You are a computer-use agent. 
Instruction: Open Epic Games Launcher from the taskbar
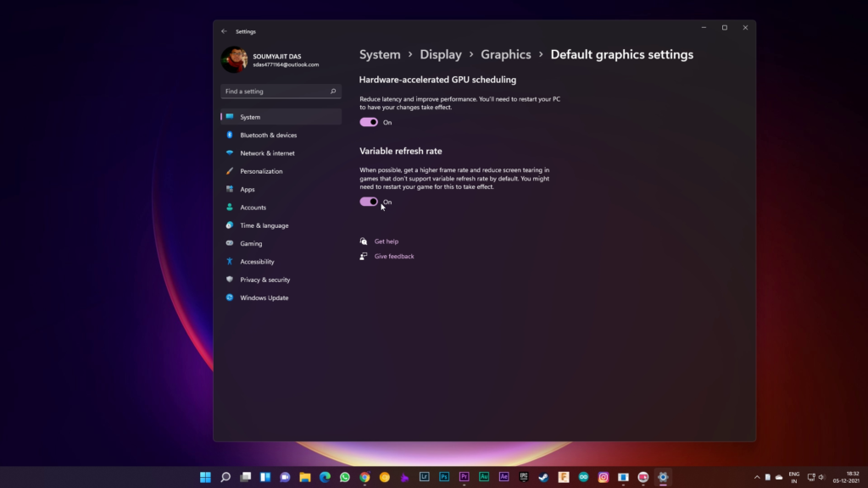(524, 477)
